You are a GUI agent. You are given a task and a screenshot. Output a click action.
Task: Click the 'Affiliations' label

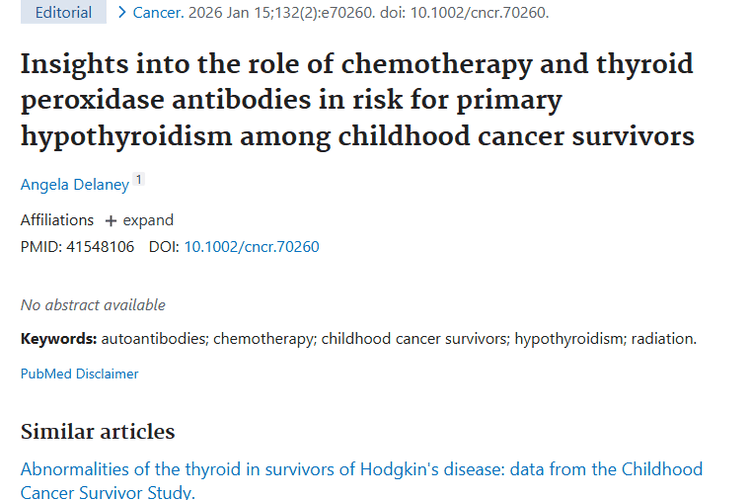coord(57,220)
